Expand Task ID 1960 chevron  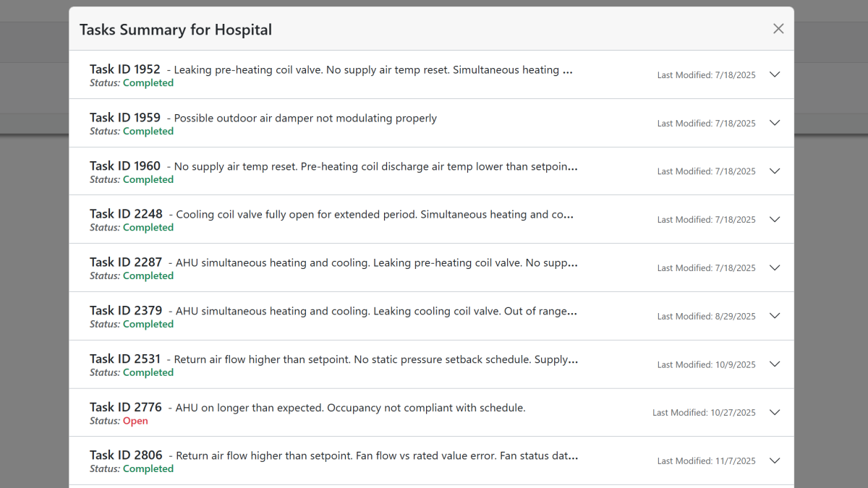pos(775,171)
